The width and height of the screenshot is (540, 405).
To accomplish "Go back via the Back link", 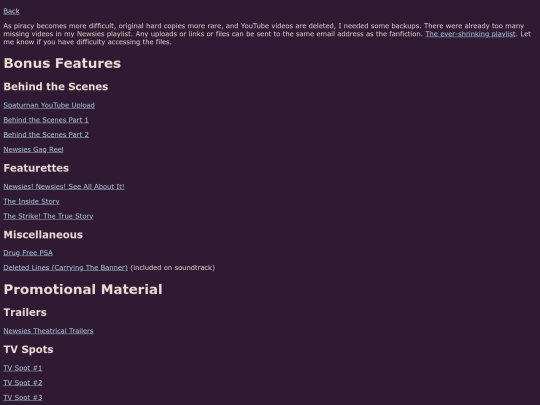I will [x=11, y=11].
